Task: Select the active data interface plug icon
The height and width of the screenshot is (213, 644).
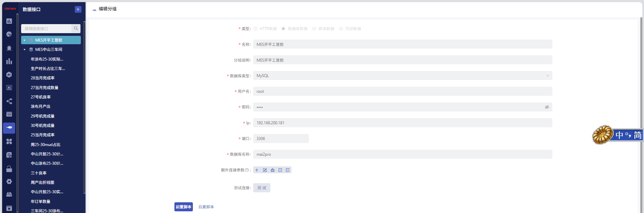Action: pos(9,128)
